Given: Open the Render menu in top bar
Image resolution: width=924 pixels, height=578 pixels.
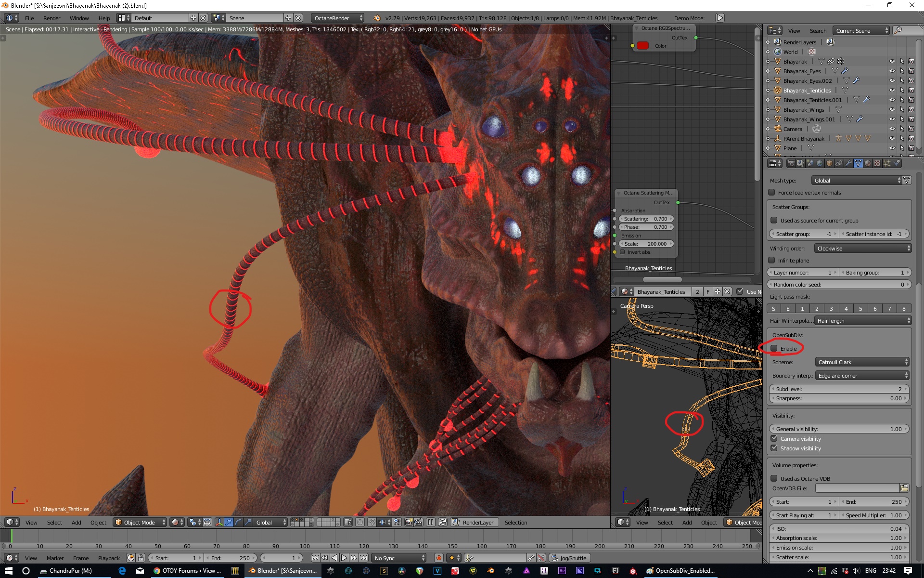Looking at the screenshot, I should pos(51,18).
